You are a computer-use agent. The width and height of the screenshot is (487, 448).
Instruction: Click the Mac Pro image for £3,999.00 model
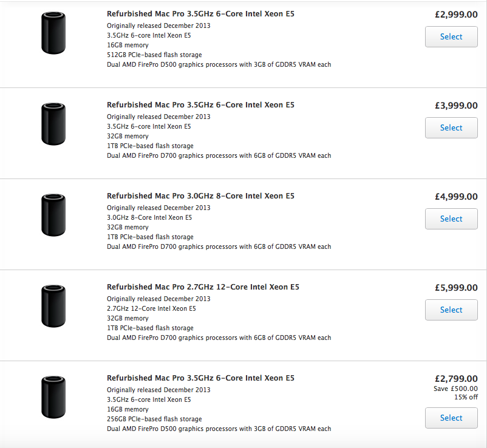point(53,124)
